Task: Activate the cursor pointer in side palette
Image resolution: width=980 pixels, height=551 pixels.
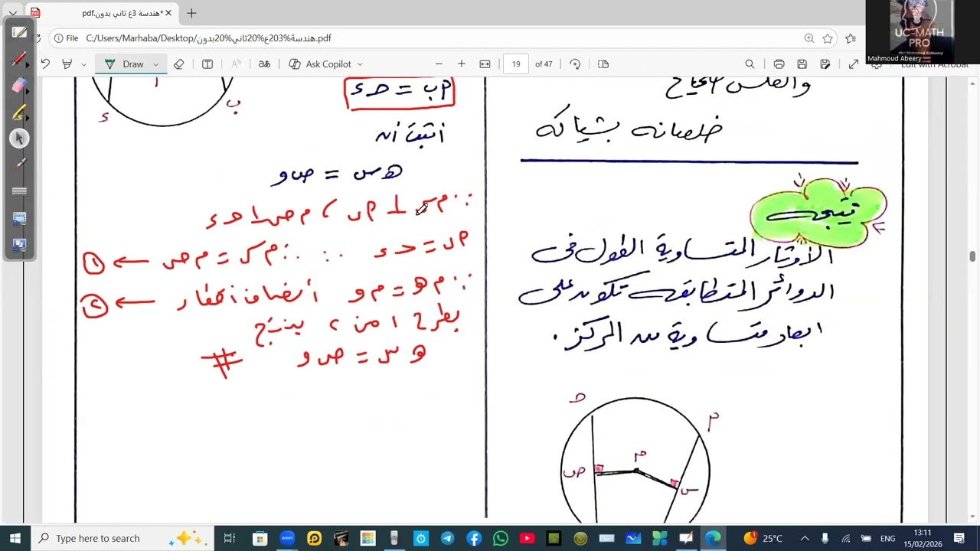Action: pyautogui.click(x=20, y=139)
